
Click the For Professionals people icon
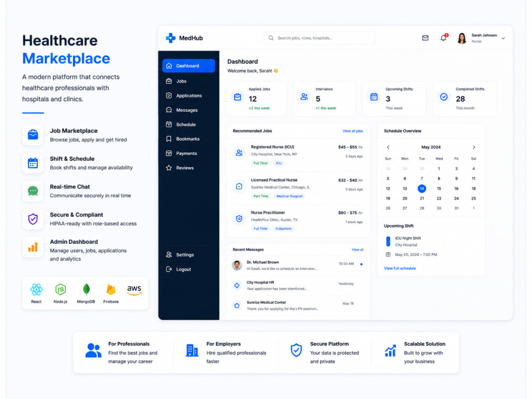click(x=93, y=351)
